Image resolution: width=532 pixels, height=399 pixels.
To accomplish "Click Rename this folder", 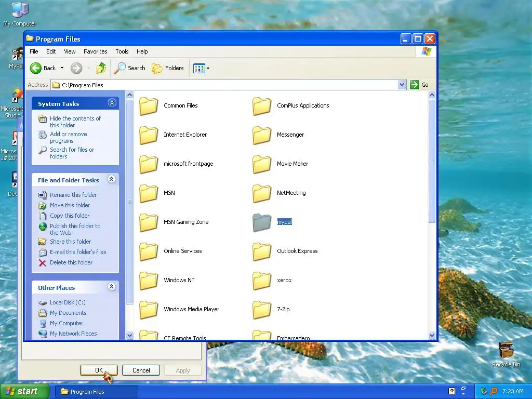I will click(x=73, y=195).
